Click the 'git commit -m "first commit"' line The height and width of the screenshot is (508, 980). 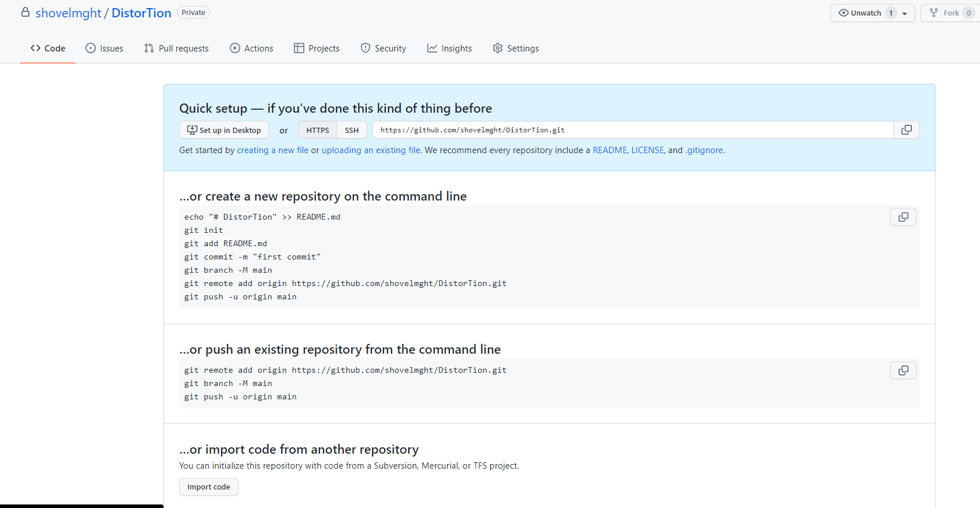(252, 257)
